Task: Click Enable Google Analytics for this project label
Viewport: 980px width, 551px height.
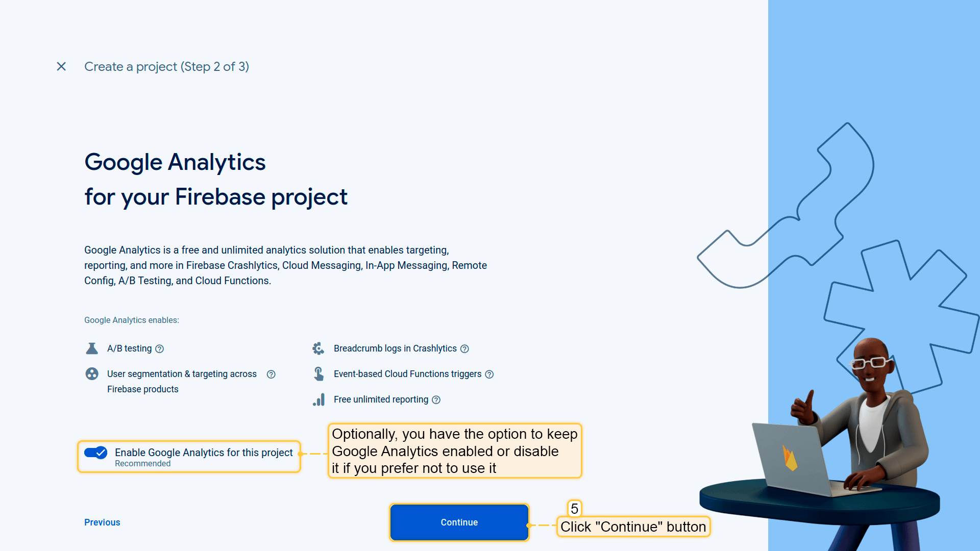Action: (x=204, y=453)
